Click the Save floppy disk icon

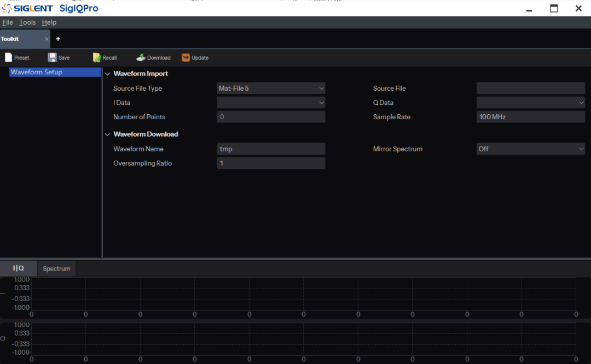point(52,57)
